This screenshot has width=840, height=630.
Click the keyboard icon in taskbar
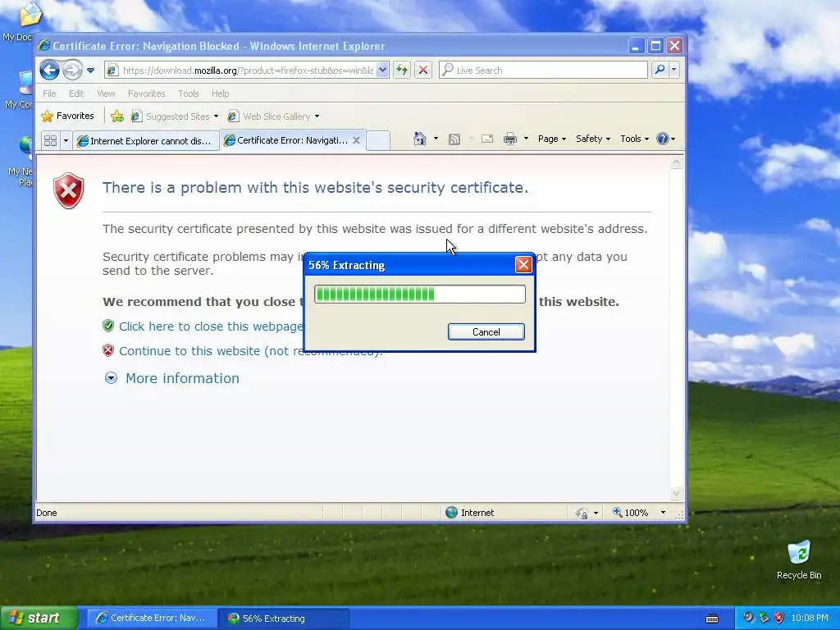(712, 619)
